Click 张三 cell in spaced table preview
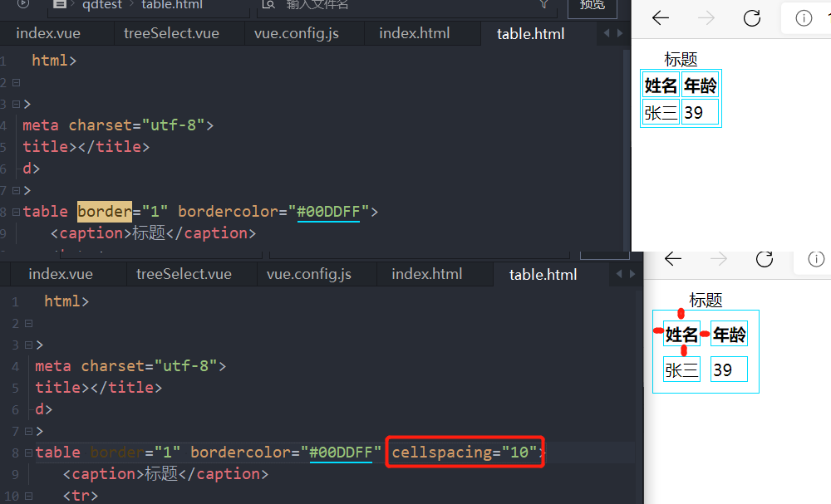The height and width of the screenshot is (504, 831). coord(681,369)
